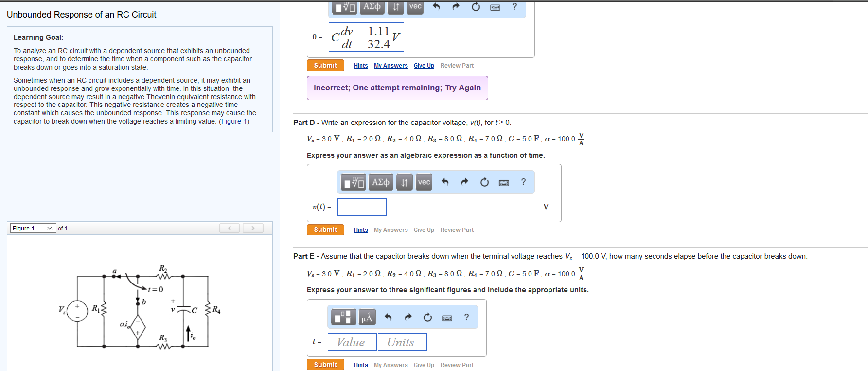This screenshot has height=371, width=868.
Task: Open templates icon in Part D toolbar
Action: [x=354, y=182]
